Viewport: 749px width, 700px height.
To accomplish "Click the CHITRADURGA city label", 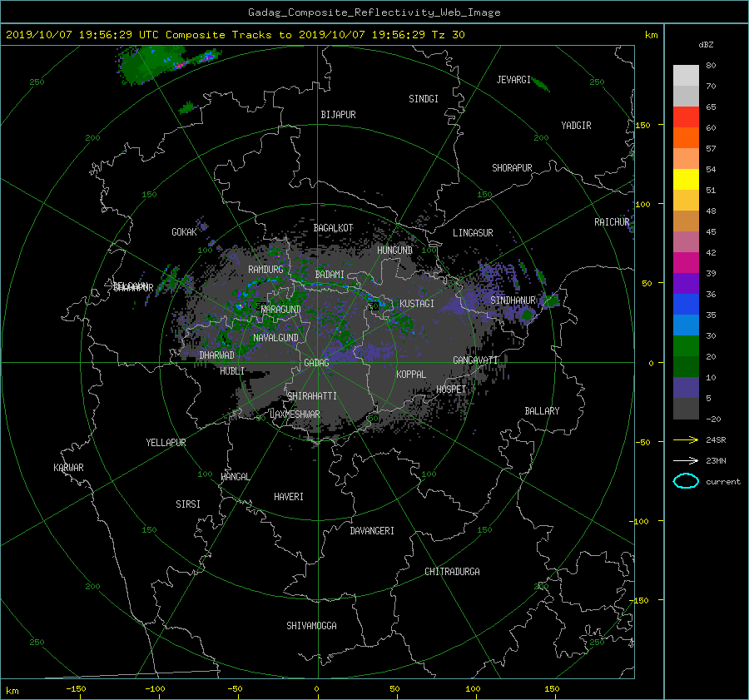I will (452, 572).
